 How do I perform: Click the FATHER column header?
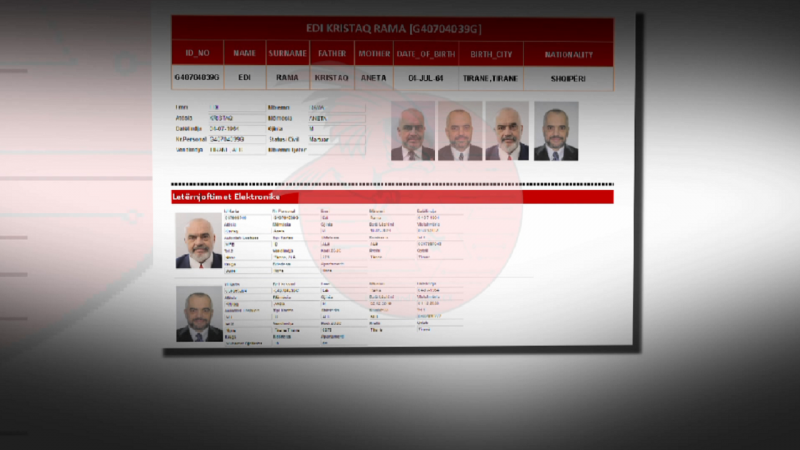tap(331, 54)
